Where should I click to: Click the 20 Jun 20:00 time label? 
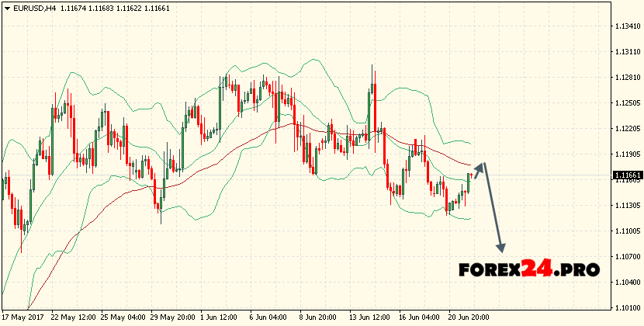[x=468, y=318]
